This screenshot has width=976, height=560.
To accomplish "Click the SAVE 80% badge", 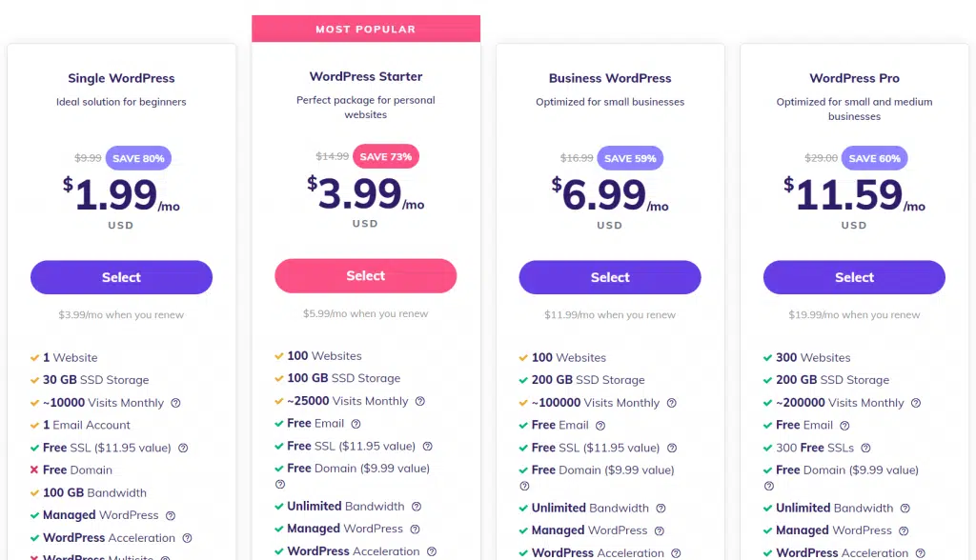I will 138,158.
